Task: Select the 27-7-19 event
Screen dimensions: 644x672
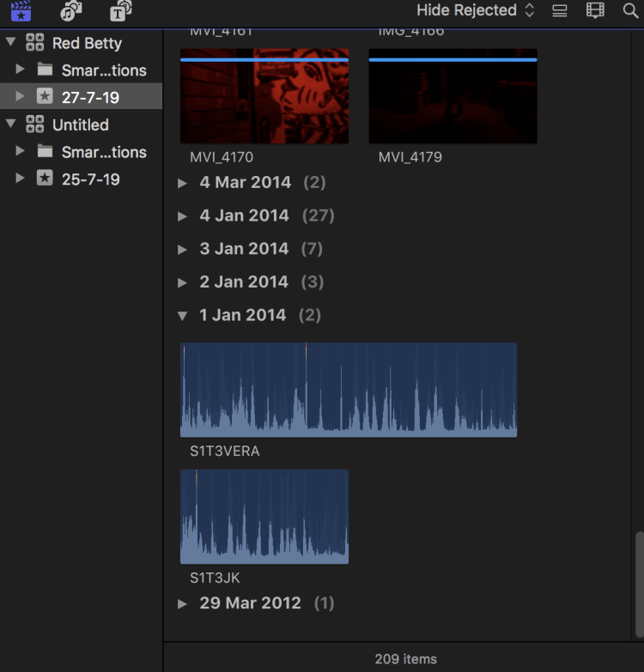Action: [x=89, y=97]
